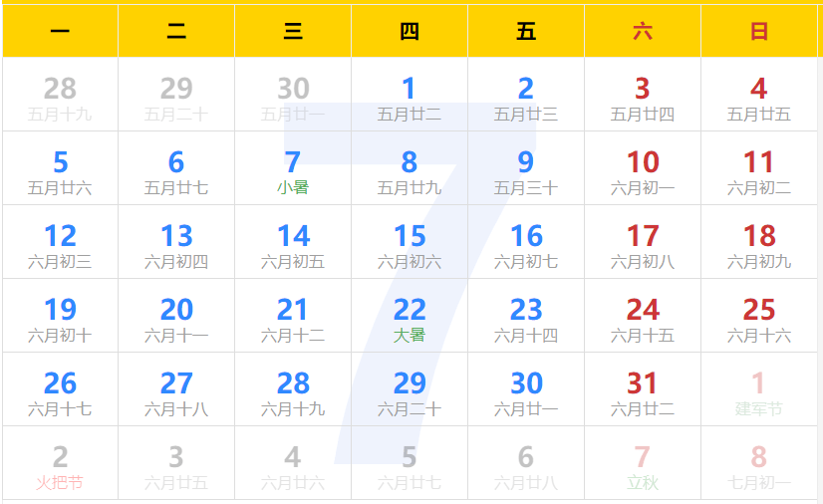Select date 6 labeled 五月廿七
This screenshot has height=504, width=823.
click(176, 168)
